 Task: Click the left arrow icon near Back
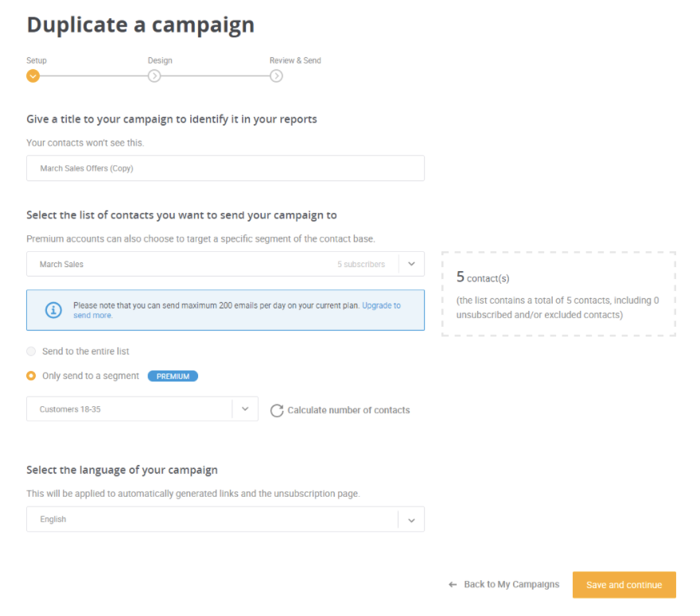pyautogui.click(x=453, y=584)
